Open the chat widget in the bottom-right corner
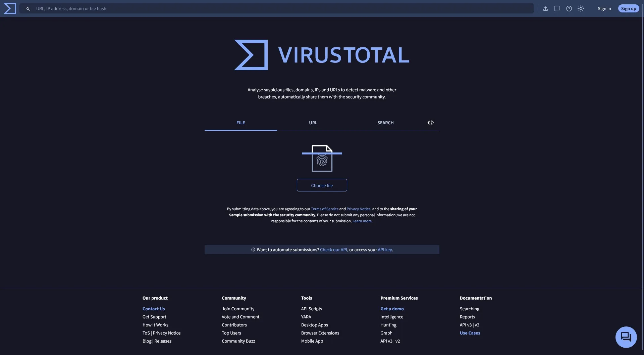644x355 pixels. (x=626, y=337)
